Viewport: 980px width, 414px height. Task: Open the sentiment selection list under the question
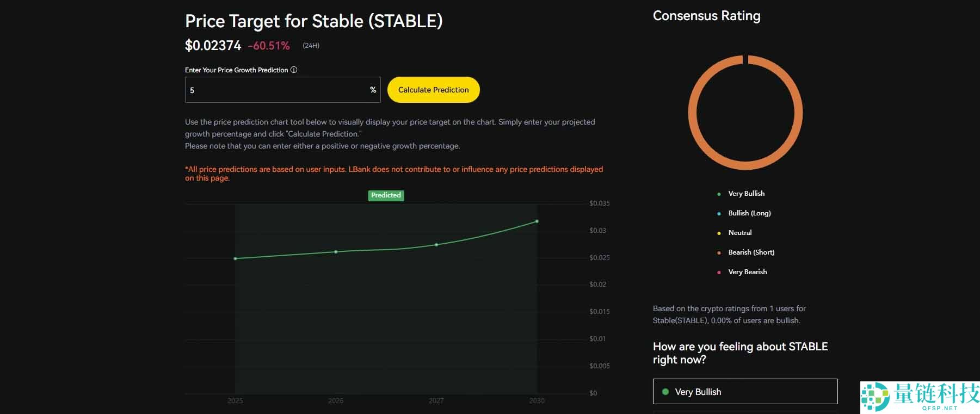coord(745,391)
